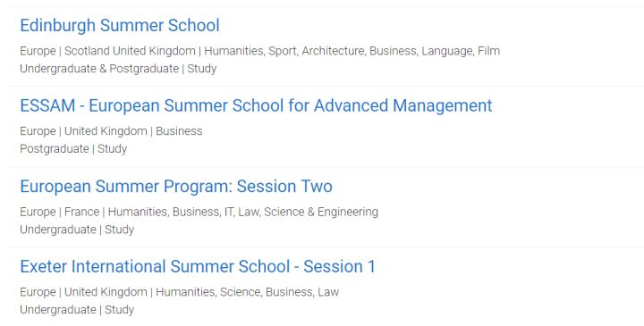Click 'Science & Engineering' in European Summer Program listing
The height and width of the screenshot is (326, 644).
tap(321, 212)
